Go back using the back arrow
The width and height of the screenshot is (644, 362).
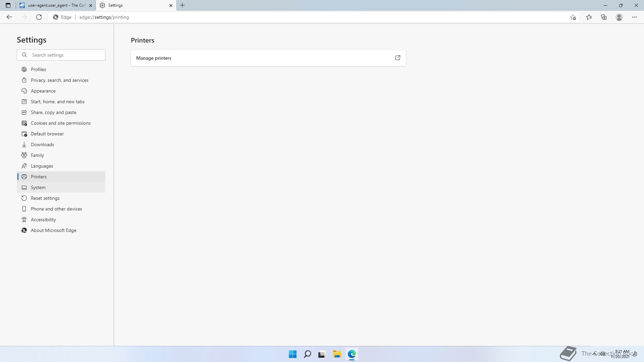tap(9, 17)
